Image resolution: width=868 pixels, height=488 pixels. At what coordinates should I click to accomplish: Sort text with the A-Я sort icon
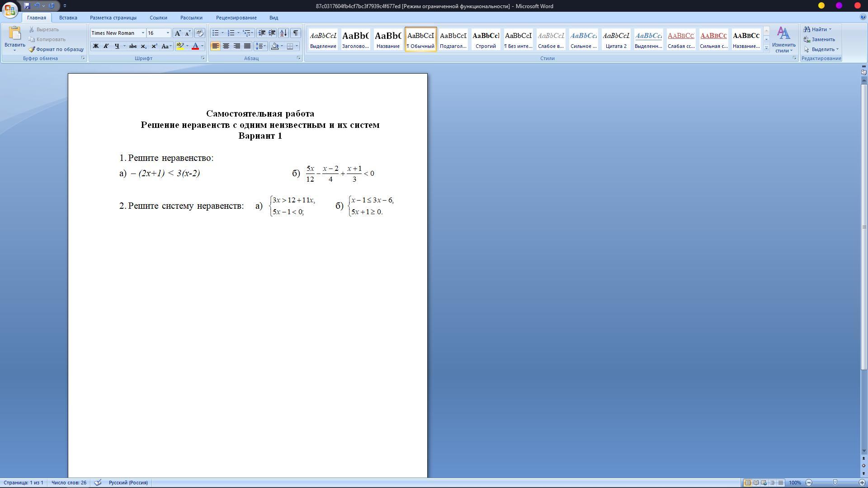click(283, 33)
